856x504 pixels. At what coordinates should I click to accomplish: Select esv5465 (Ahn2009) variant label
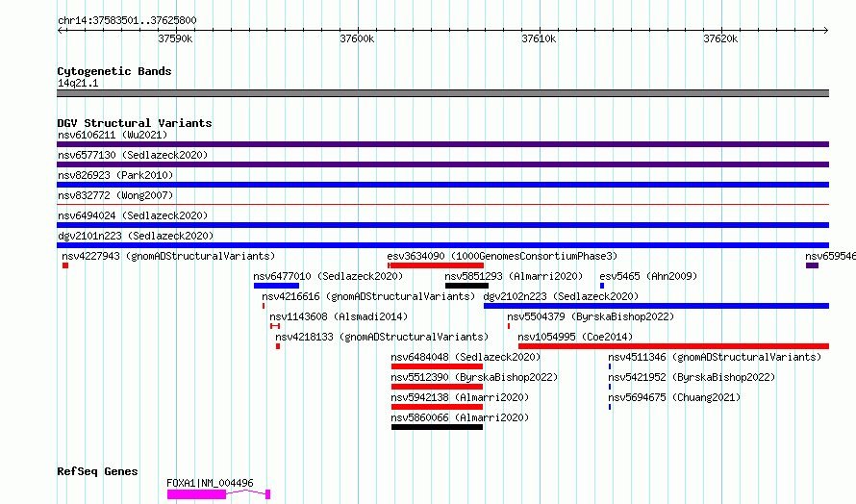point(648,276)
